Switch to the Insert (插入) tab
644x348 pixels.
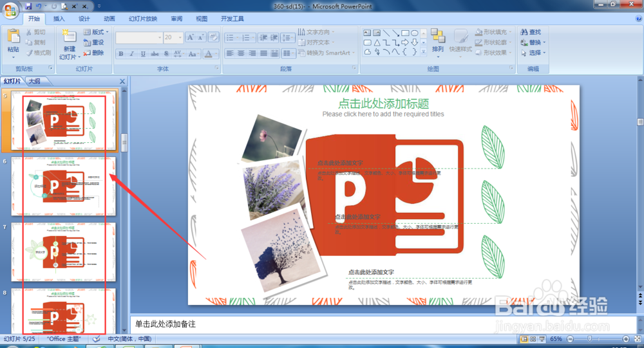[59, 19]
